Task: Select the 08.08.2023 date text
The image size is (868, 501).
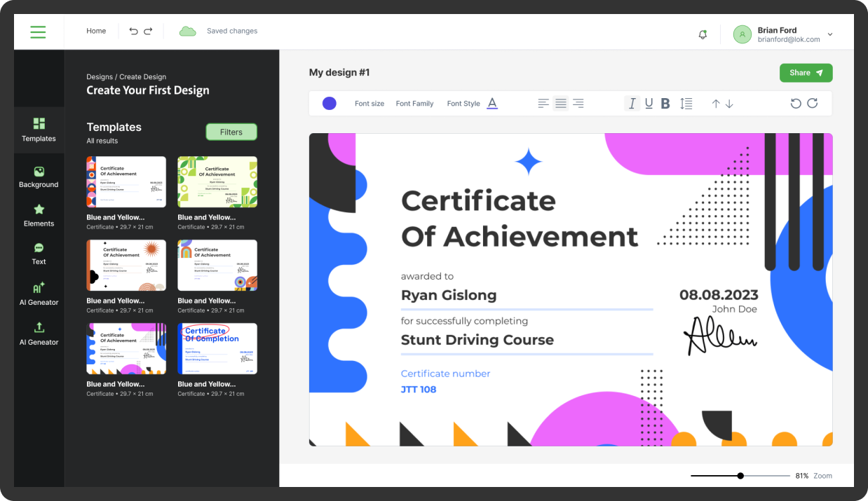Action: [719, 294]
